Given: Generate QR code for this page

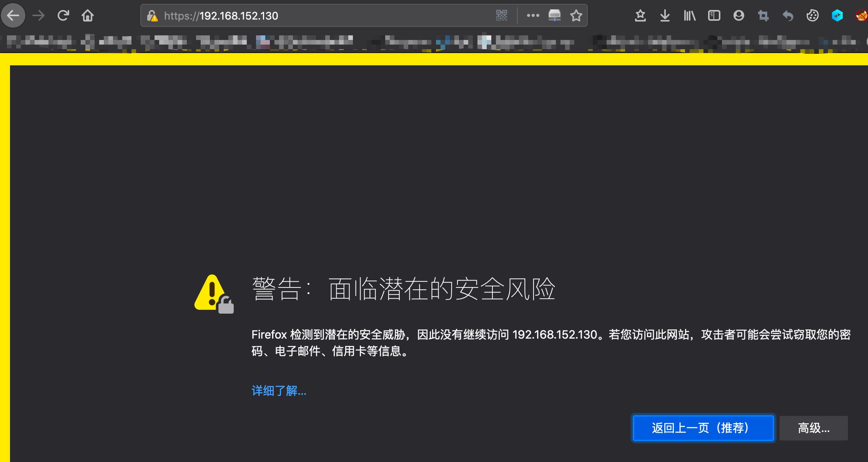Looking at the screenshot, I should (x=502, y=16).
